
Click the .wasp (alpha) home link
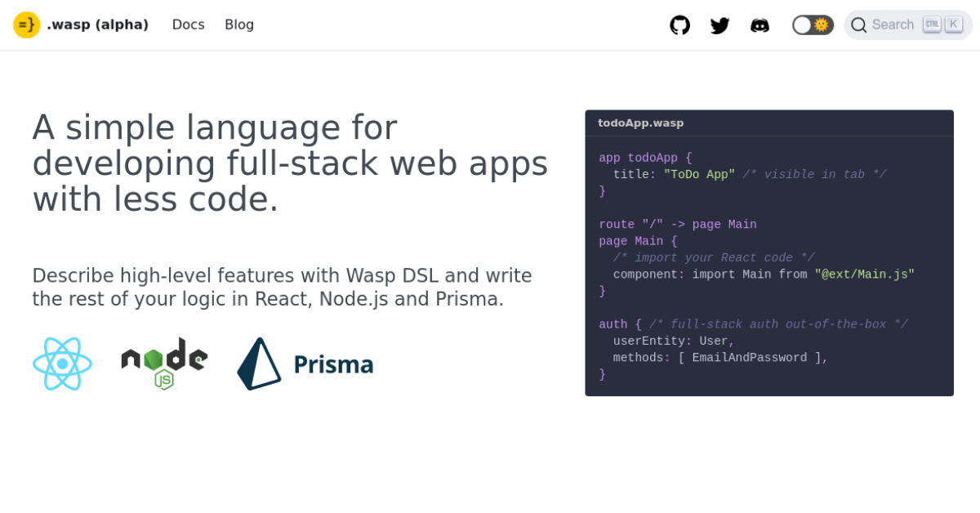tap(97, 25)
